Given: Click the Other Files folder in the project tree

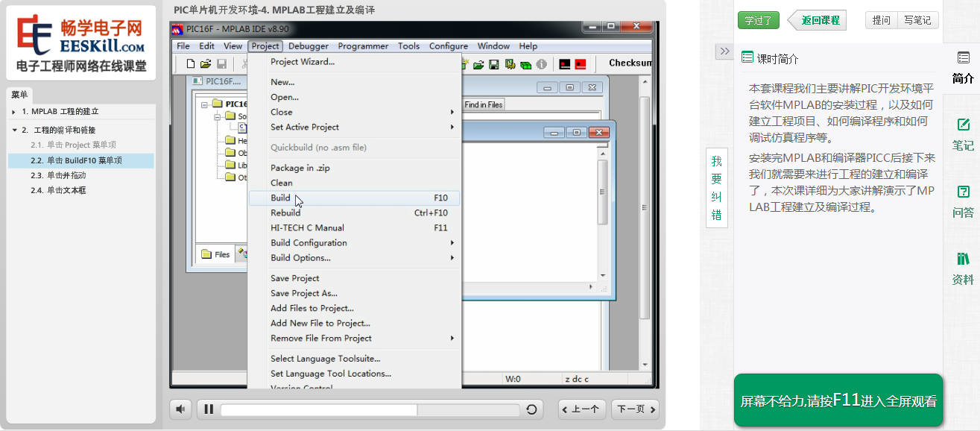Looking at the screenshot, I should tap(231, 177).
